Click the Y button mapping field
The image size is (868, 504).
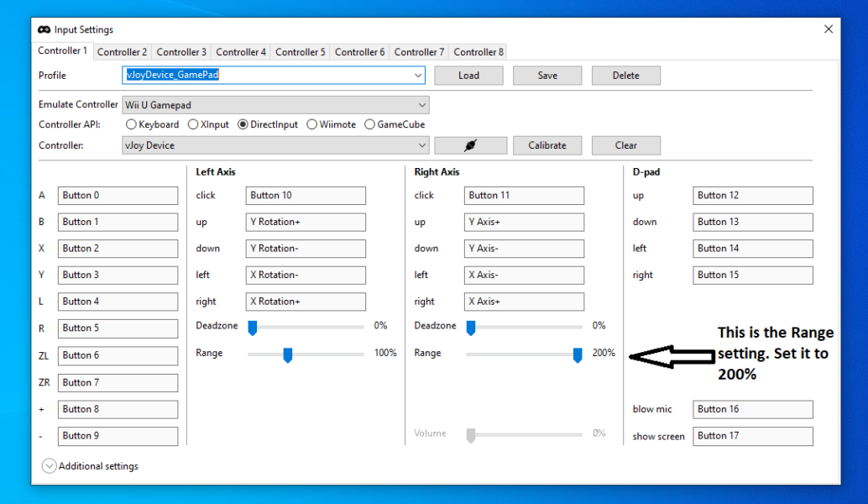[x=118, y=276]
